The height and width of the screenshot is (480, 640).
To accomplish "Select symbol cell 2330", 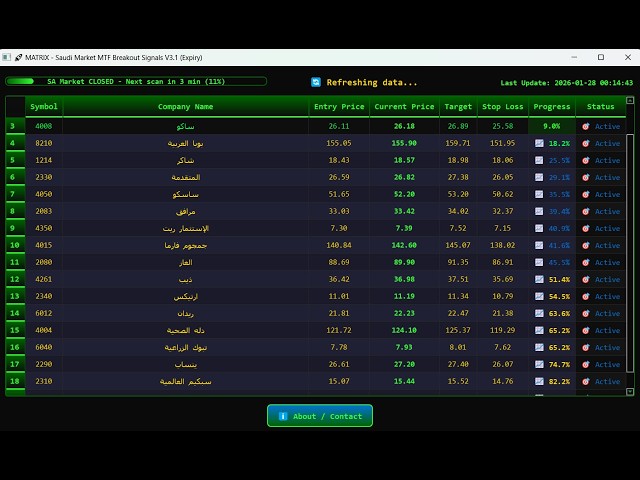I will point(44,177).
